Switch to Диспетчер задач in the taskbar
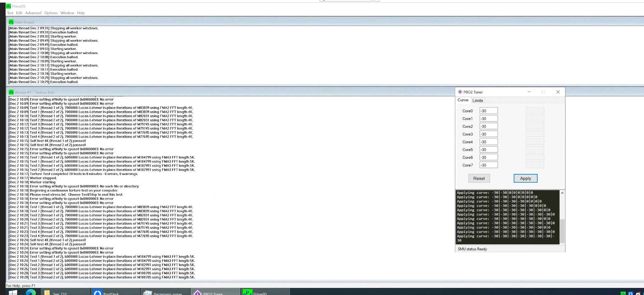The image size is (644, 295). (x=165, y=292)
